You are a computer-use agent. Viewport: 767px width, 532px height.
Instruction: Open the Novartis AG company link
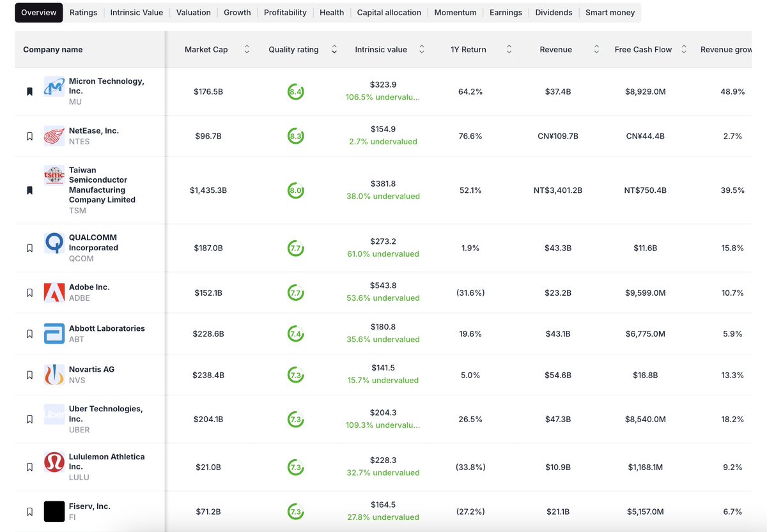pos(92,369)
